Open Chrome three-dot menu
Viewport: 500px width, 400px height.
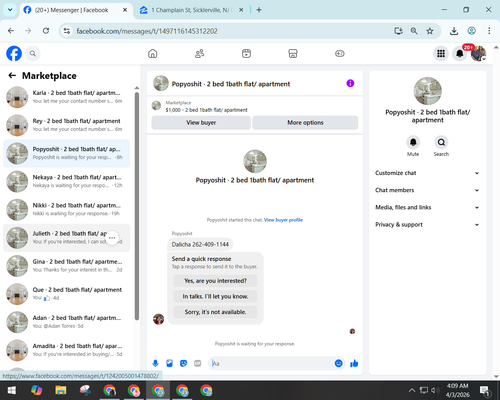[489, 31]
